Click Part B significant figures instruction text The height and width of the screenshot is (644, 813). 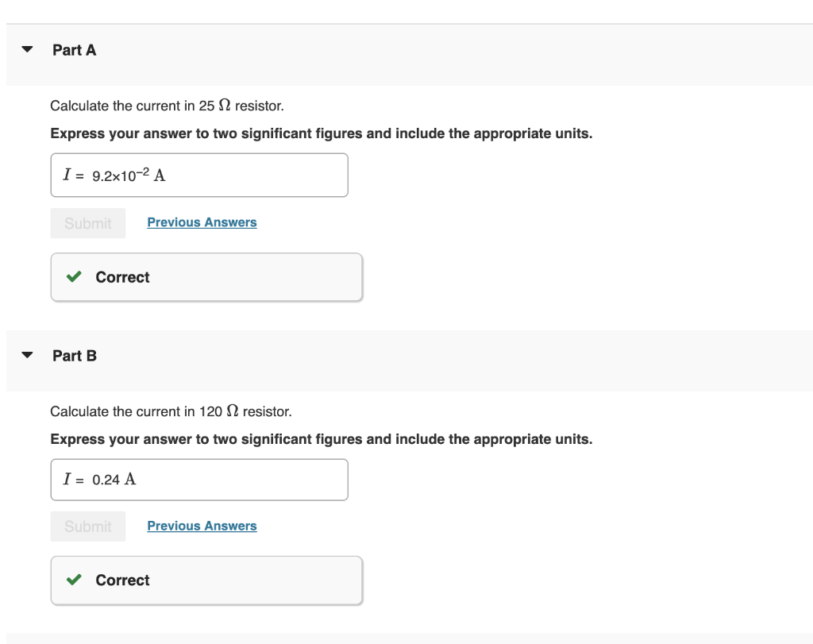(x=321, y=439)
